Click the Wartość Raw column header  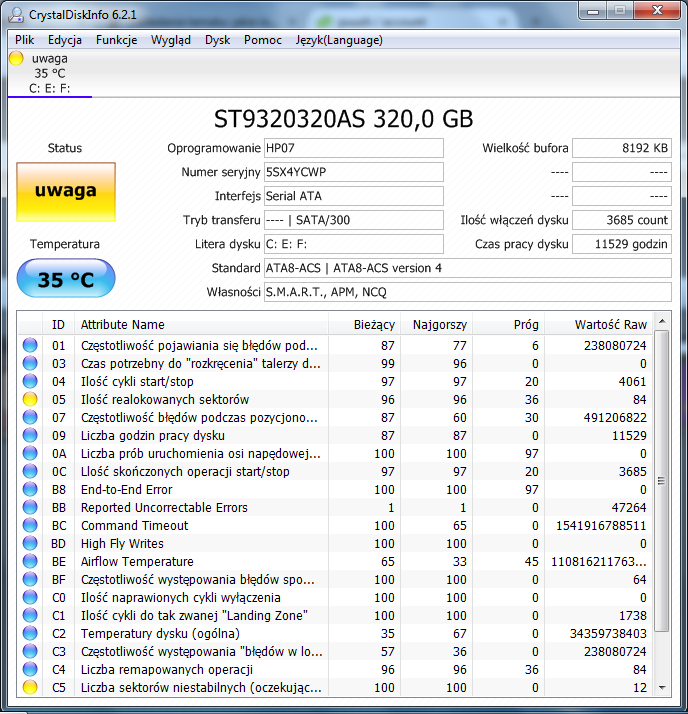pyautogui.click(x=599, y=325)
